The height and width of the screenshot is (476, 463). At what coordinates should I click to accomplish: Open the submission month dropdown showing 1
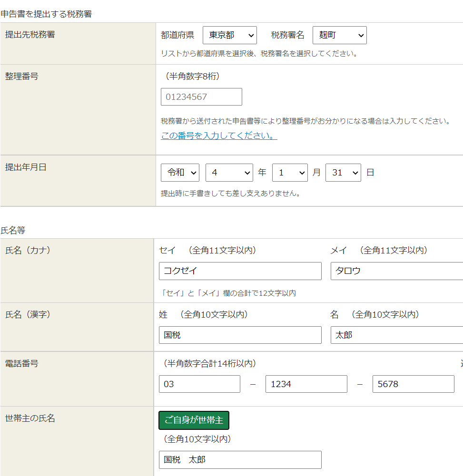coord(290,173)
